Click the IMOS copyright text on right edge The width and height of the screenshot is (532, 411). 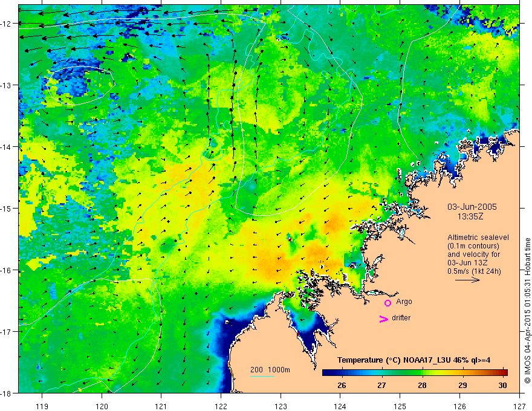(x=528, y=311)
